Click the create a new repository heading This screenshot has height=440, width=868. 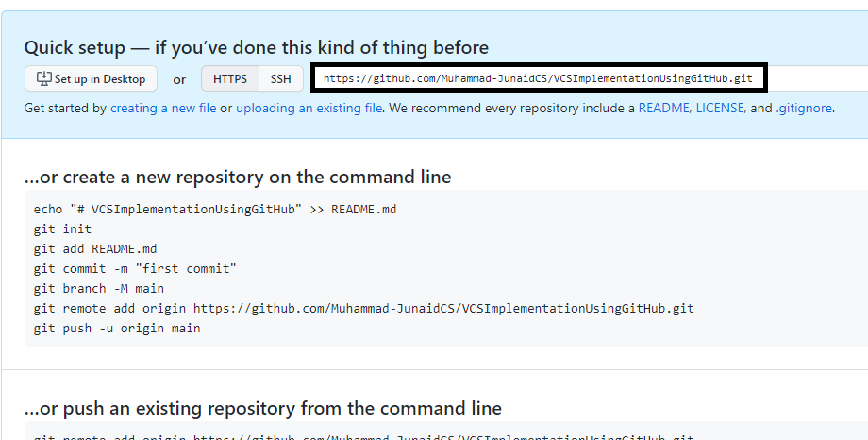click(238, 177)
